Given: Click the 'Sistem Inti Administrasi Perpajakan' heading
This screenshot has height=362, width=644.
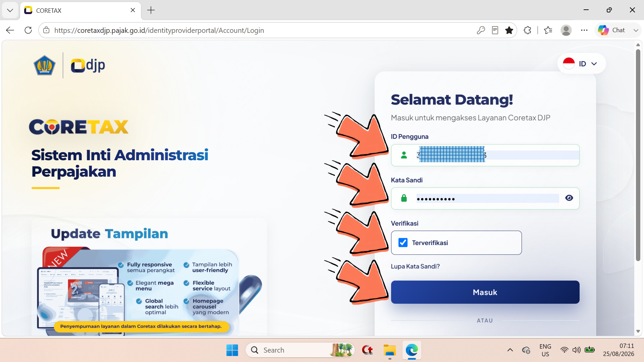Looking at the screenshot, I should tap(120, 163).
